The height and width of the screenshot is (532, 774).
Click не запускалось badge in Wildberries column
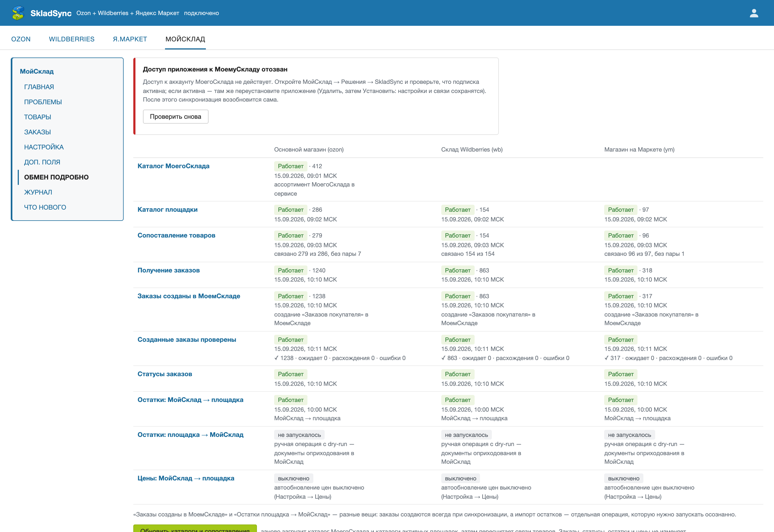(x=466, y=435)
